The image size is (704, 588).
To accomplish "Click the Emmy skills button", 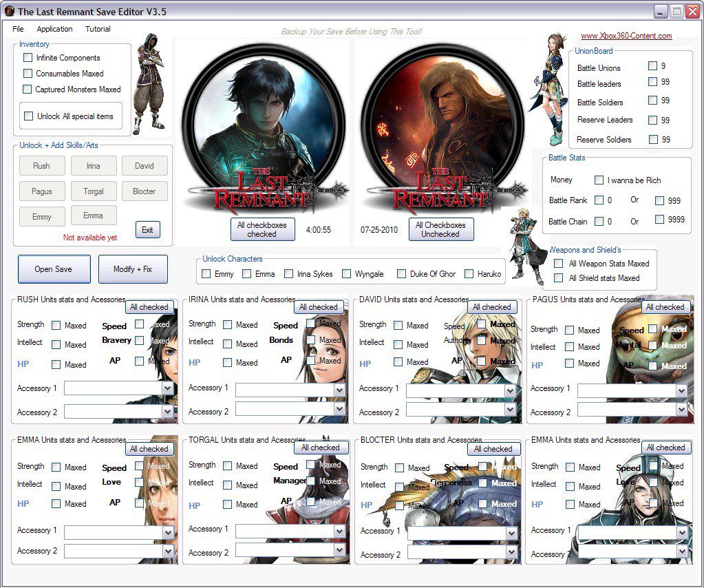I will pyautogui.click(x=42, y=216).
